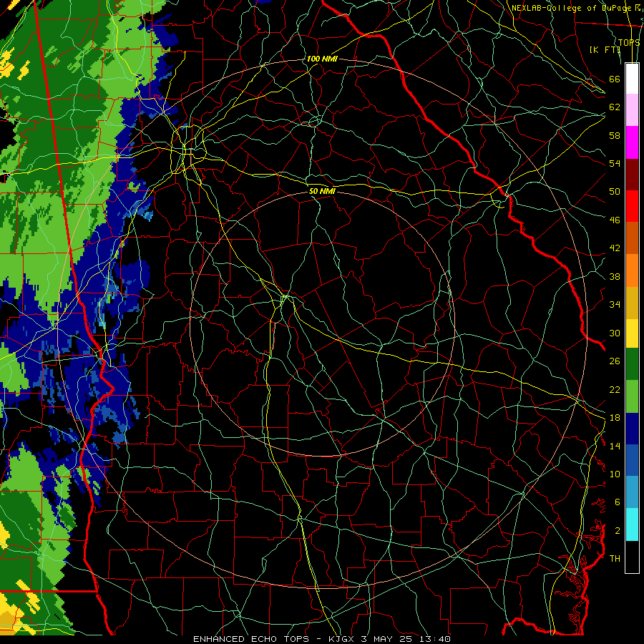Click the legend value 18
Image resolution: width=644 pixels, height=644 pixels.
[615, 418]
